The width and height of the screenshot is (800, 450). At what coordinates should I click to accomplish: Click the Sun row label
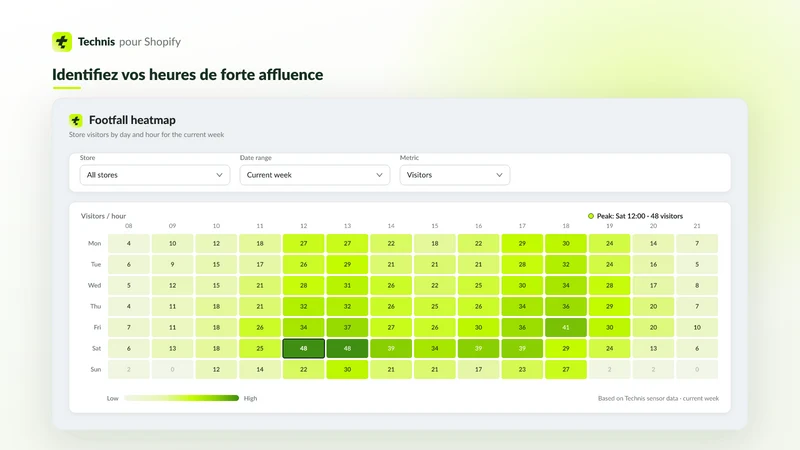pyautogui.click(x=96, y=369)
